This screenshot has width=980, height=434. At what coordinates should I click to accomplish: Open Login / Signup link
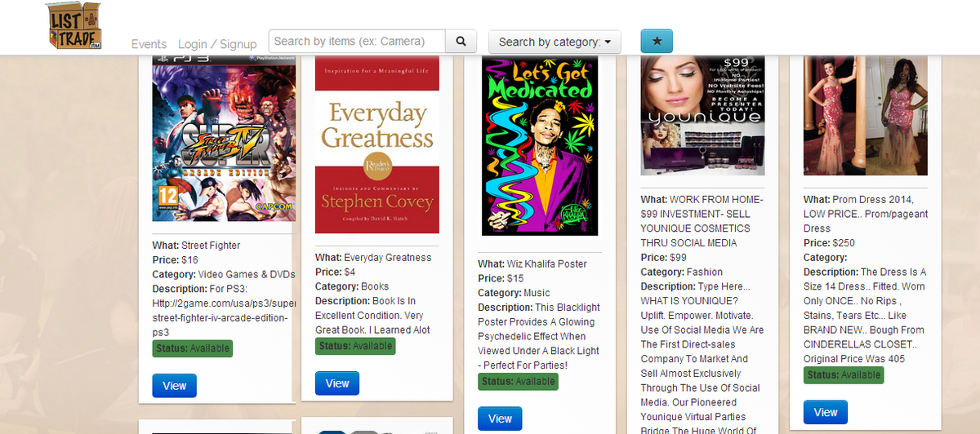[x=217, y=44]
